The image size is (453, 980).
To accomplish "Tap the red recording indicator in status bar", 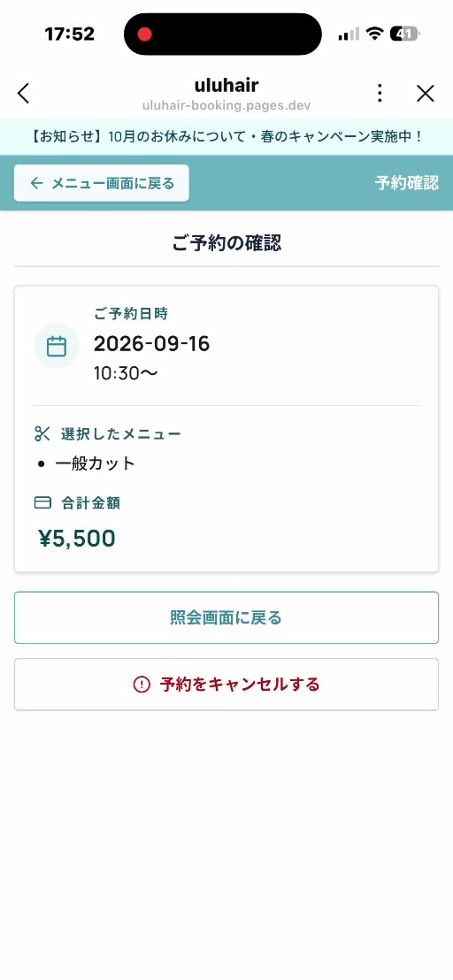I will point(145,34).
